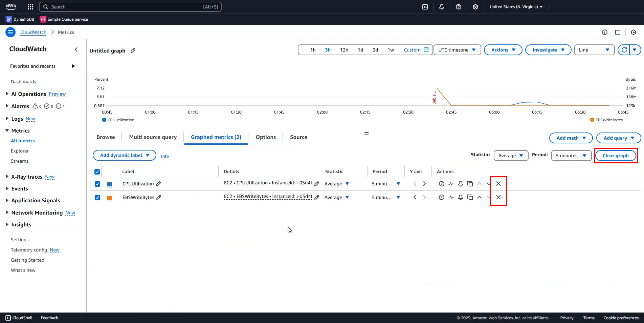Open the AWS help question mark menu

(459, 7)
